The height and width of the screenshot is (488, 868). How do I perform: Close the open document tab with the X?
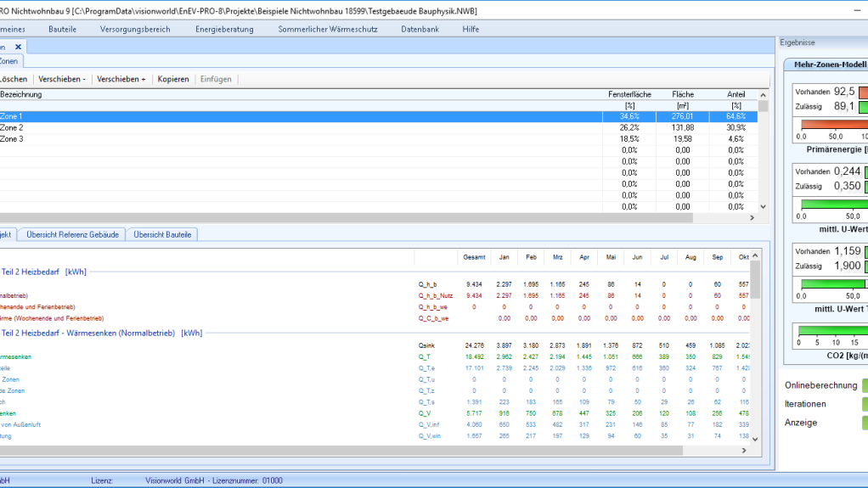point(18,47)
